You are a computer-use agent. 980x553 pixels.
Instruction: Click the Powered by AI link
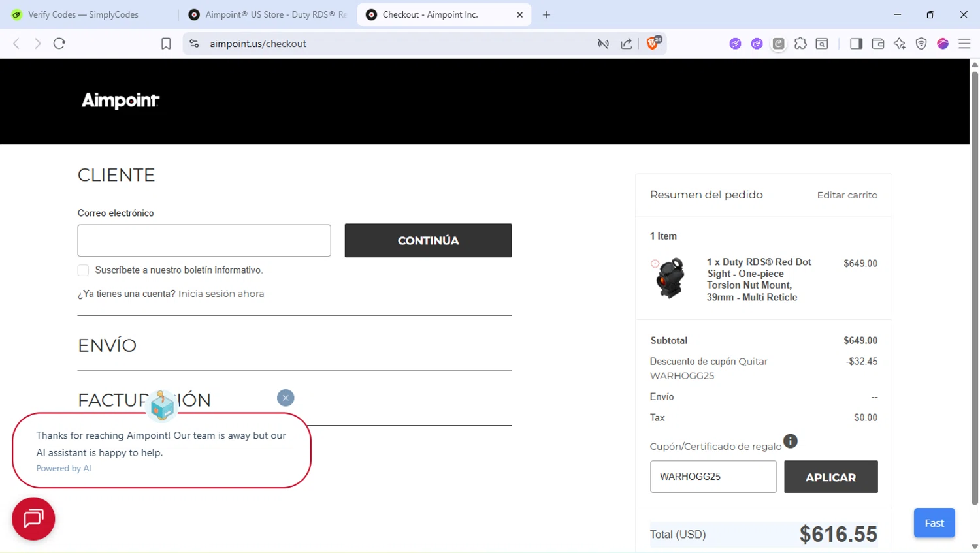coord(63,468)
